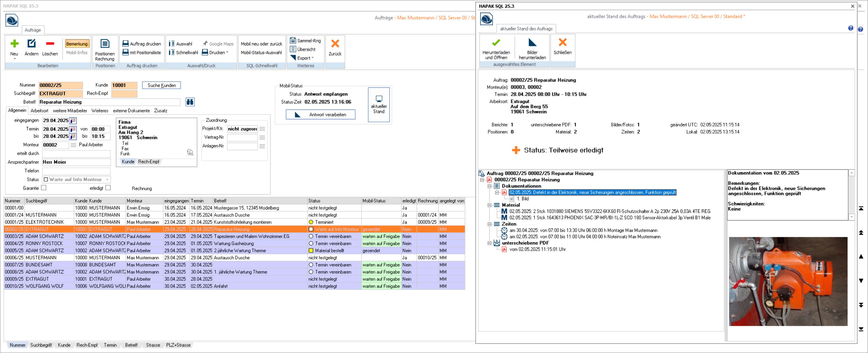Click the Antwort verarbeiten button

click(x=320, y=115)
